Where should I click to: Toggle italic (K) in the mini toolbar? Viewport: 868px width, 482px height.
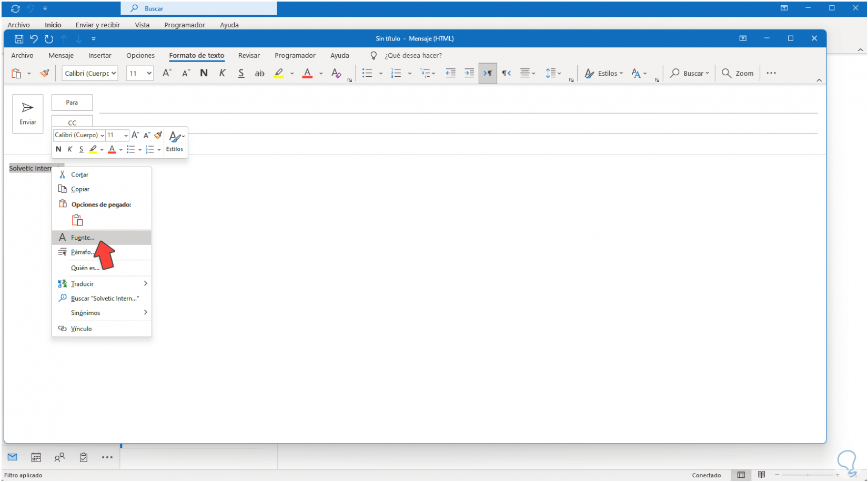click(70, 149)
